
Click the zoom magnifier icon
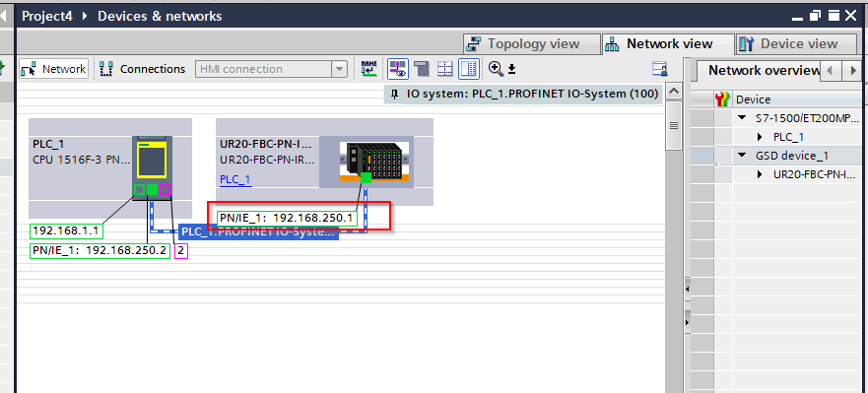click(x=496, y=69)
